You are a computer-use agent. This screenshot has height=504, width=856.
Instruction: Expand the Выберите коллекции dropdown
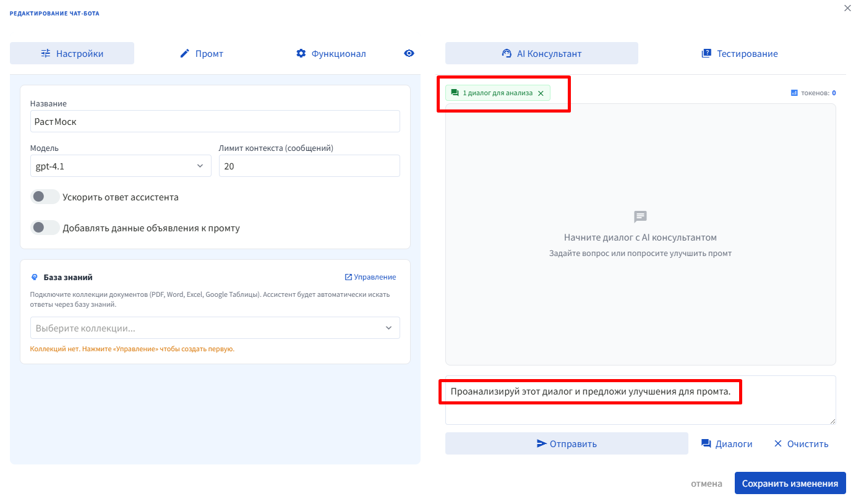[x=215, y=328]
